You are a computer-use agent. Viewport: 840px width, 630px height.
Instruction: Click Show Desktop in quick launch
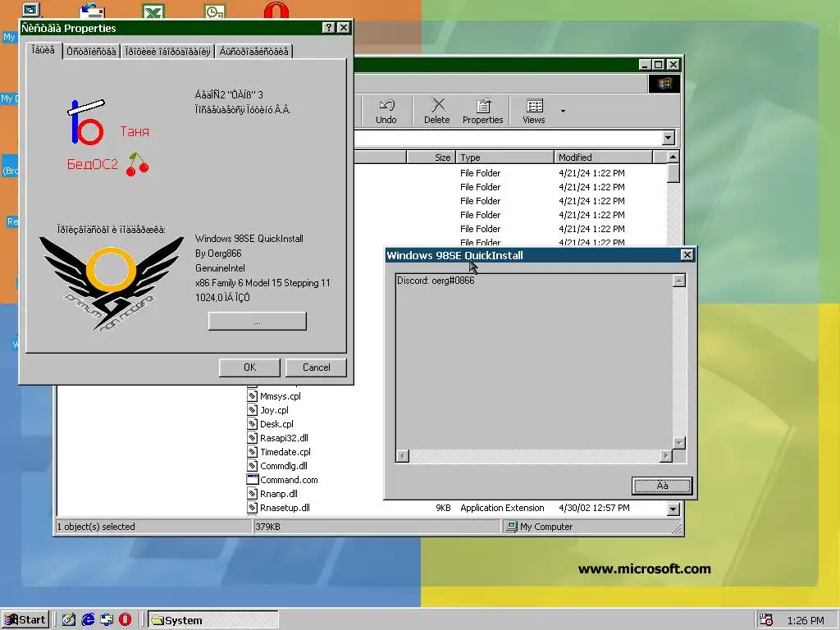click(69, 620)
